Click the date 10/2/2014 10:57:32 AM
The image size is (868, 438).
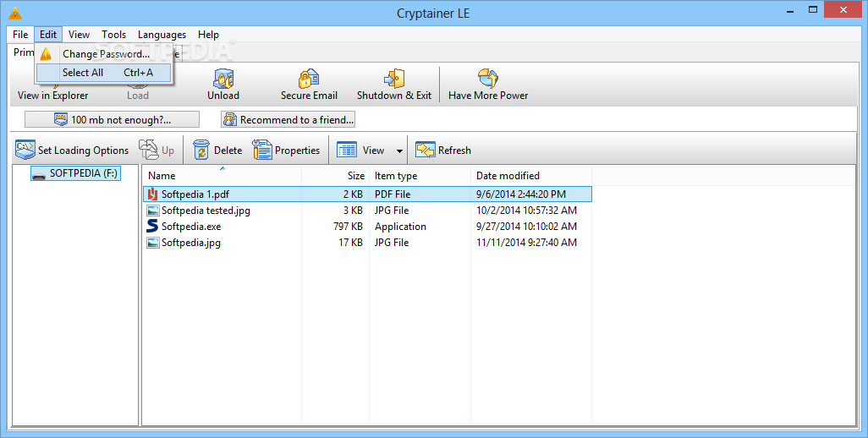point(526,211)
